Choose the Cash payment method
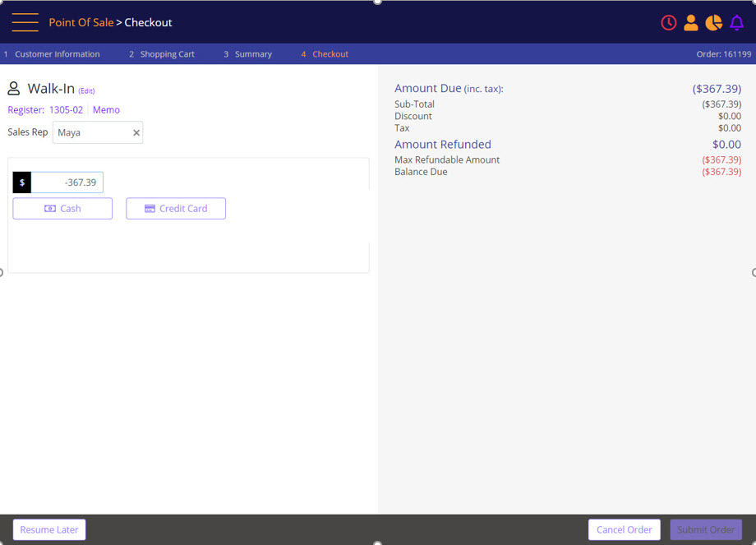This screenshot has width=756, height=545. 62,208
